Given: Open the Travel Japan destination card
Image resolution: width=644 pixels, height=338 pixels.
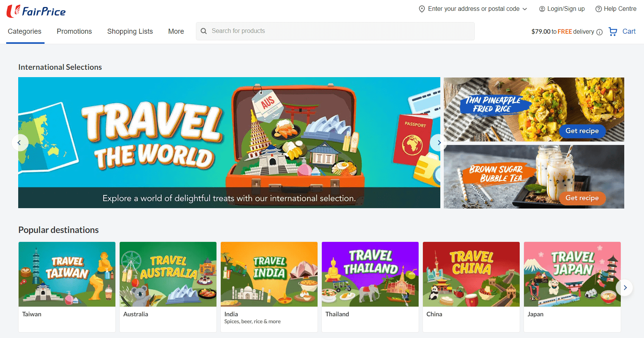Looking at the screenshot, I should pos(572,286).
